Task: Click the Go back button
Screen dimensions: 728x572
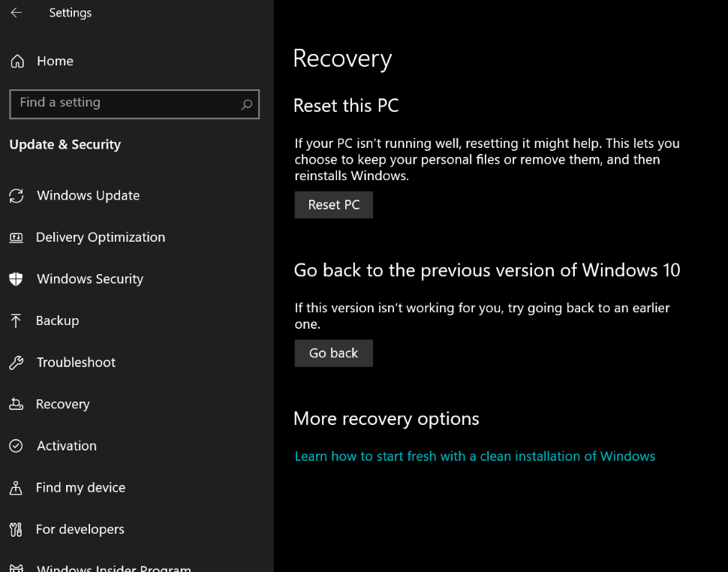Action: click(x=333, y=354)
